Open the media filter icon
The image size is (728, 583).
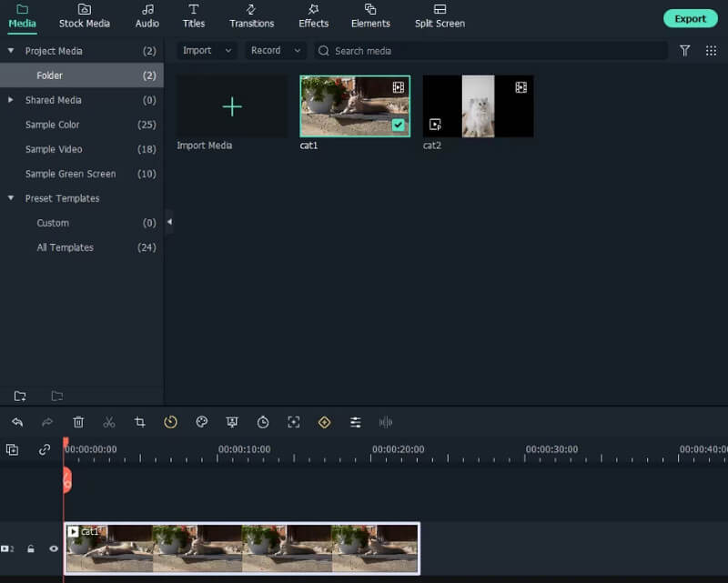point(685,51)
